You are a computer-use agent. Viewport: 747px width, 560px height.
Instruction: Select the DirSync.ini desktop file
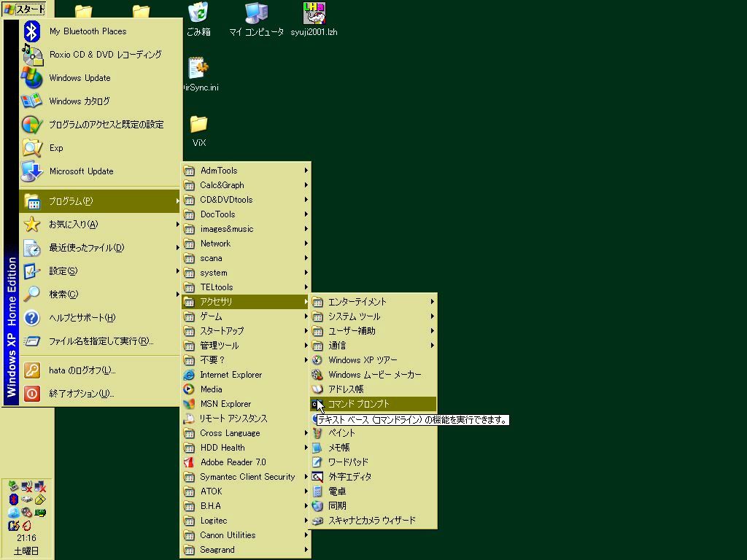199,73
